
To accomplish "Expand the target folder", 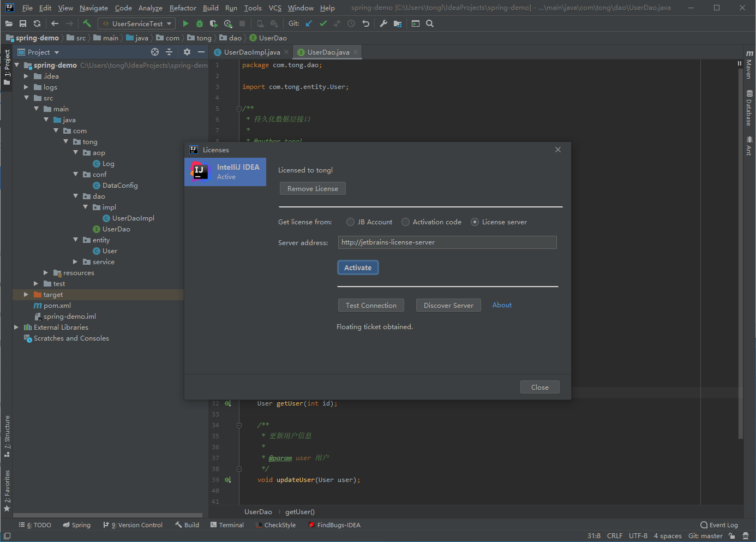I will pos(26,294).
